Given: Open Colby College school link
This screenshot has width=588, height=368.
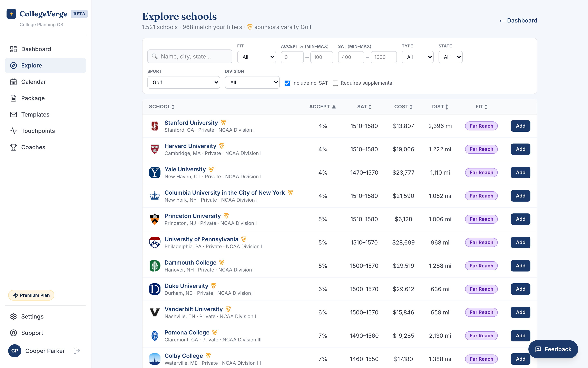Looking at the screenshot, I should pos(184,356).
